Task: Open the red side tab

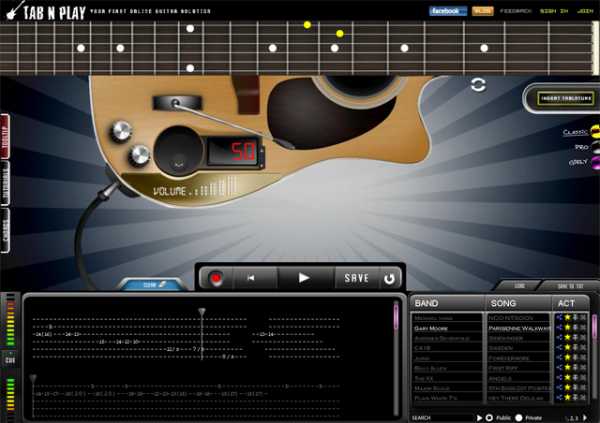Action: (x=5, y=136)
